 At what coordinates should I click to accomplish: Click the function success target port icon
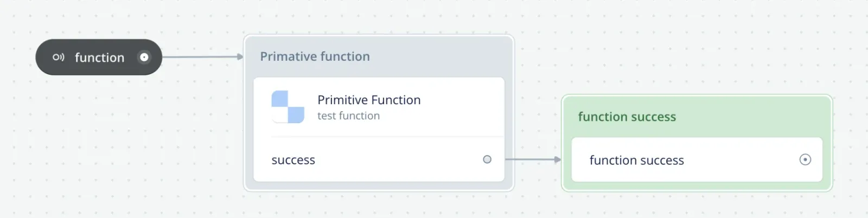[805, 159]
